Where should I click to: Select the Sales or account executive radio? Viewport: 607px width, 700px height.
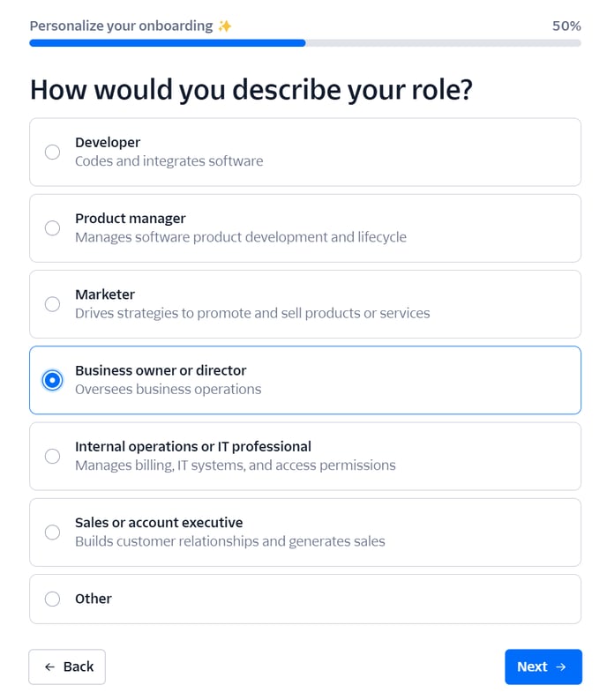click(x=52, y=532)
